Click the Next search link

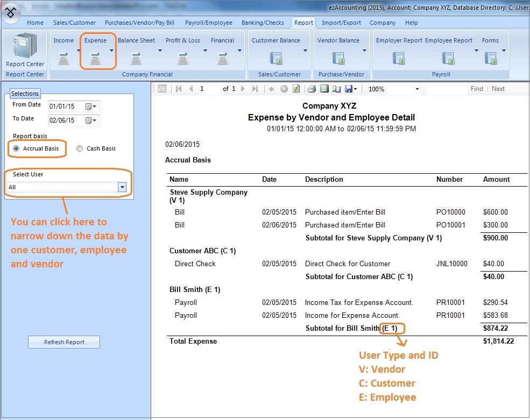click(x=498, y=89)
